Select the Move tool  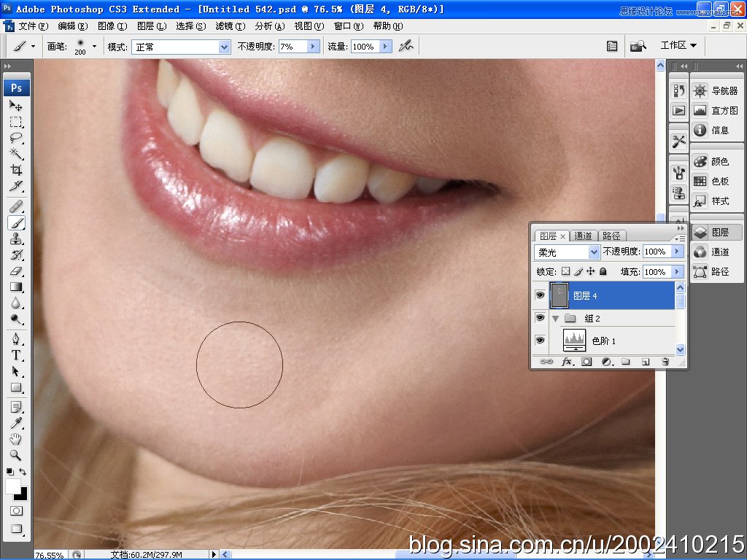16,105
